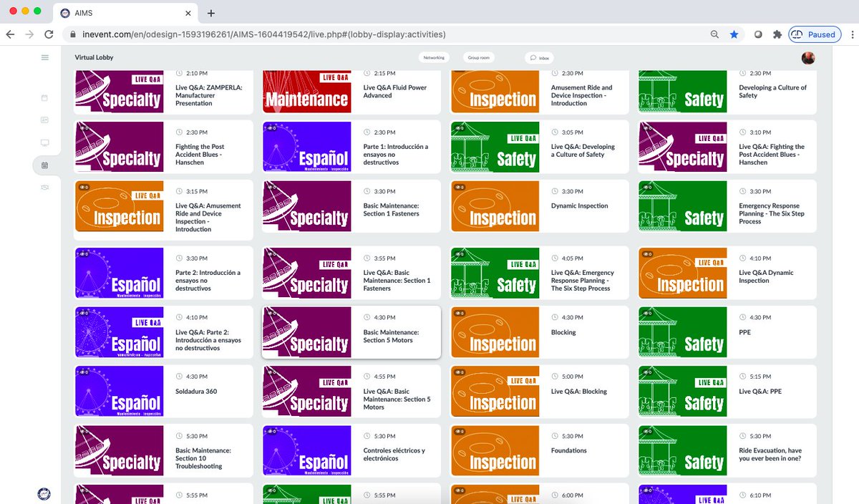Image resolution: width=859 pixels, height=504 pixels.
Task: Open Live Q&A: Fighting the Post Accident Blues
Action: click(x=727, y=147)
